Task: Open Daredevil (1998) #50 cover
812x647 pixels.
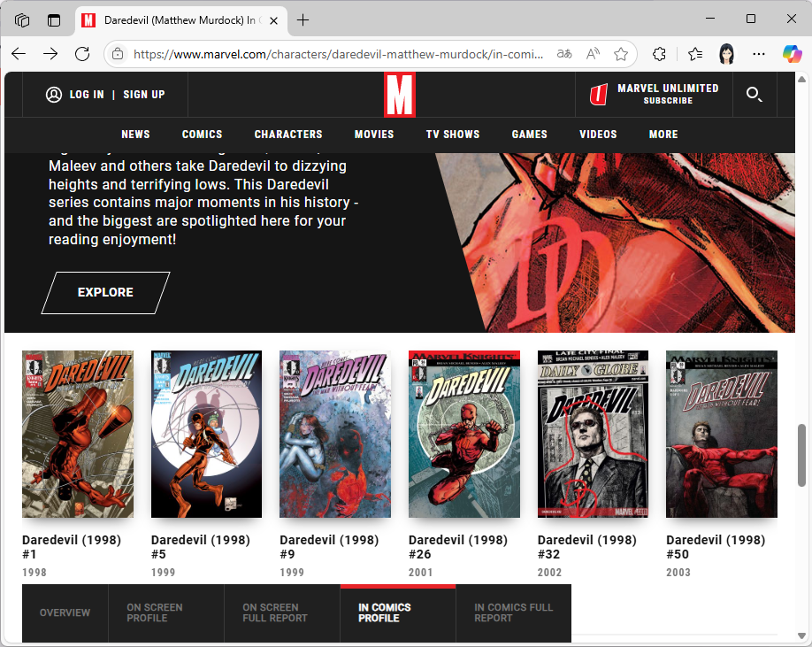Action: coord(722,434)
